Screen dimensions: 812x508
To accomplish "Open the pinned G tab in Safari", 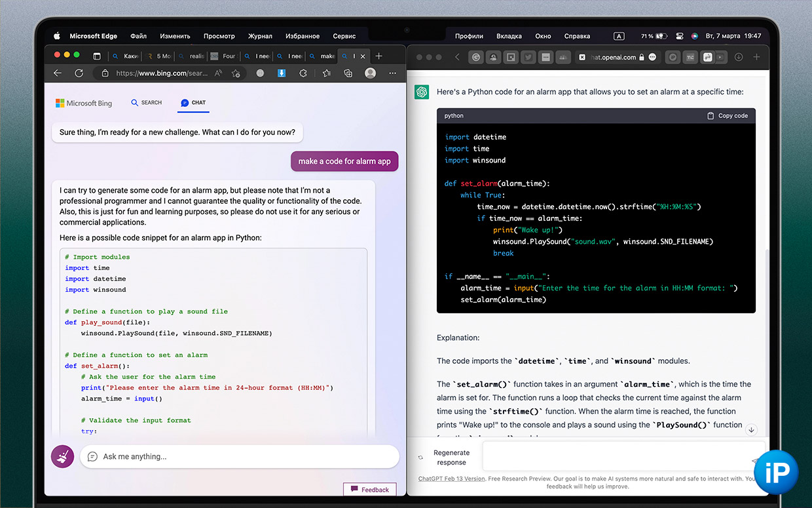I will 477,57.
